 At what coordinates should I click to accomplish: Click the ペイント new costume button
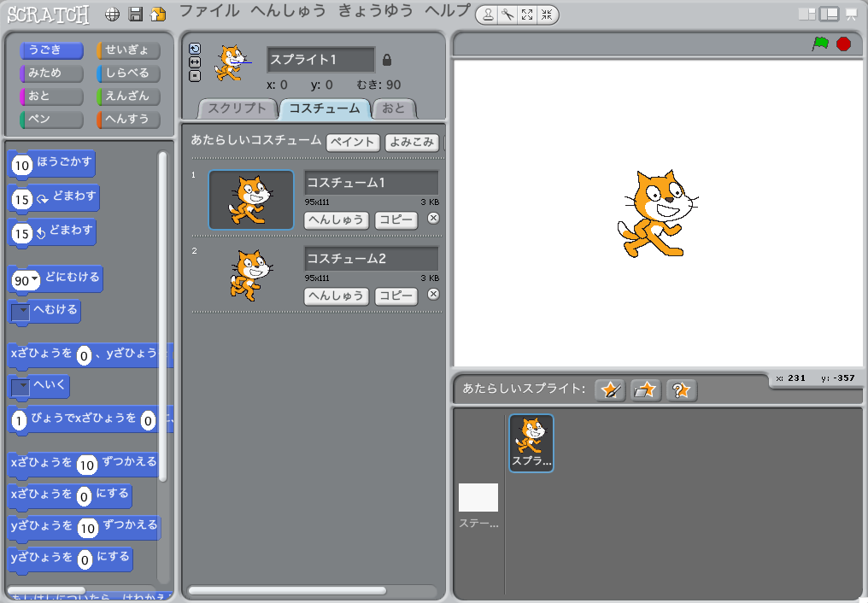(353, 142)
